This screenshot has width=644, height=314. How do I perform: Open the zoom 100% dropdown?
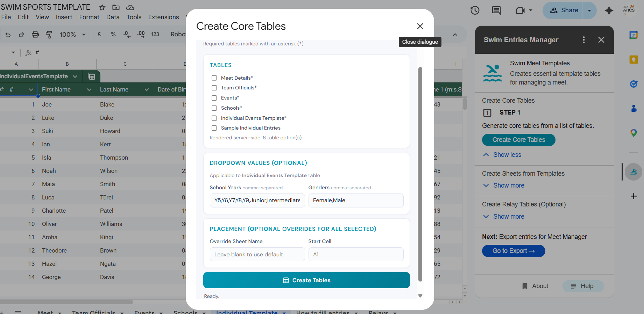[72, 34]
